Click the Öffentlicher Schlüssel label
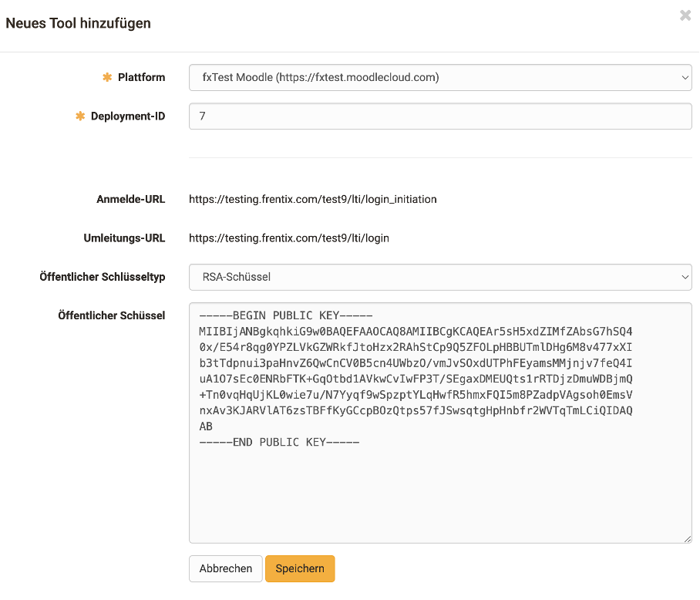 (x=112, y=315)
